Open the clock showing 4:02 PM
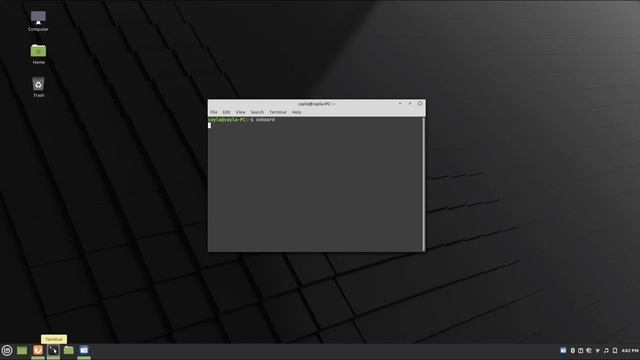The width and height of the screenshot is (640, 360). click(630, 350)
